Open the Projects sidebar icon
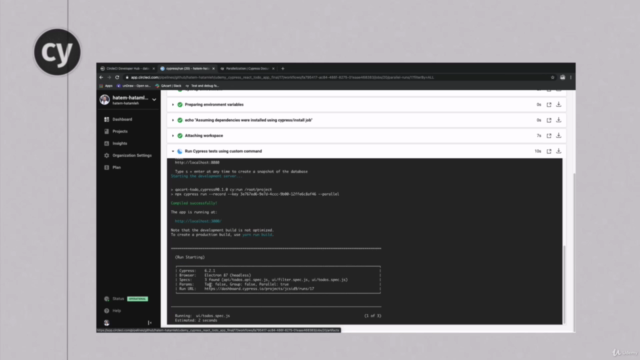The width and height of the screenshot is (640, 360). (107, 131)
